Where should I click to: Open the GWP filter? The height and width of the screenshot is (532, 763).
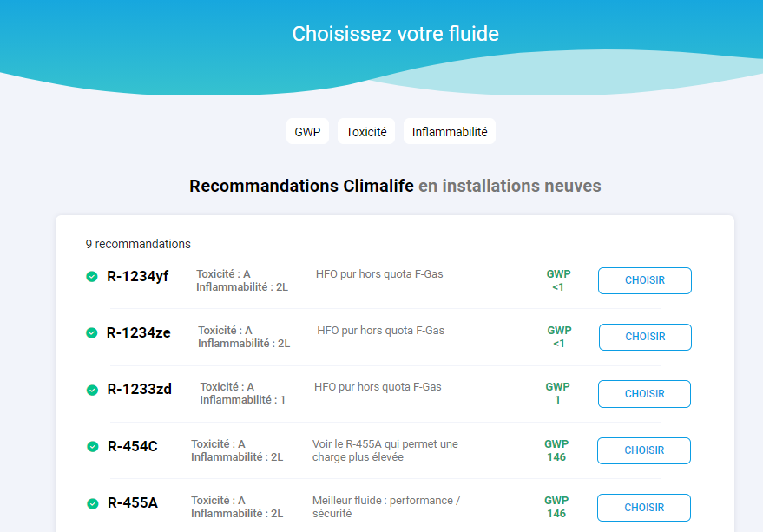click(x=307, y=131)
